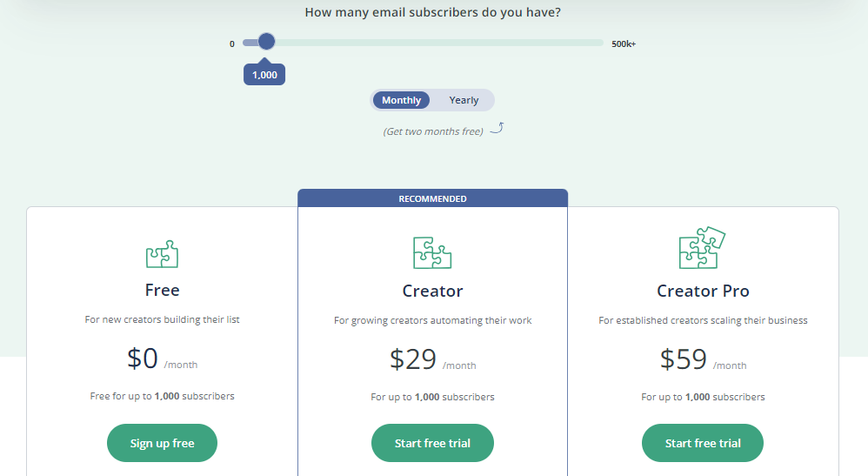Click the Creator Pro plan heading
Image resolution: width=868 pixels, height=476 pixels.
(703, 291)
